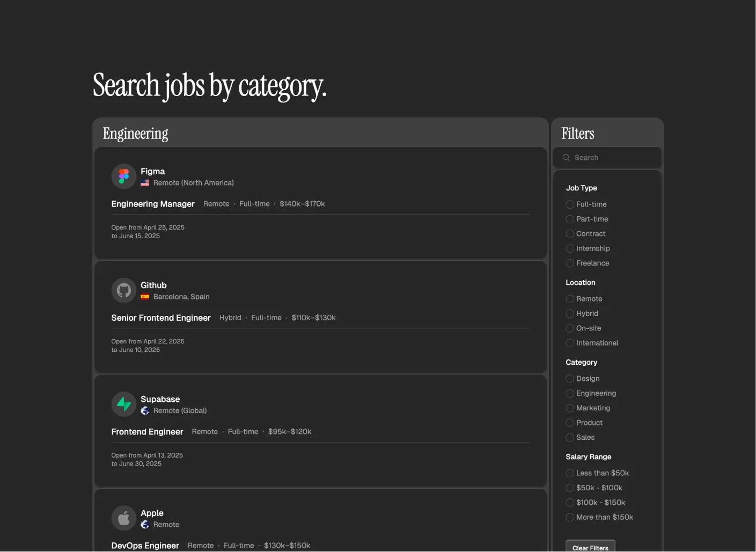The width and height of the screenshot is (756, 552).
Task: Click the Github company logo
Action: click(124, 290)
